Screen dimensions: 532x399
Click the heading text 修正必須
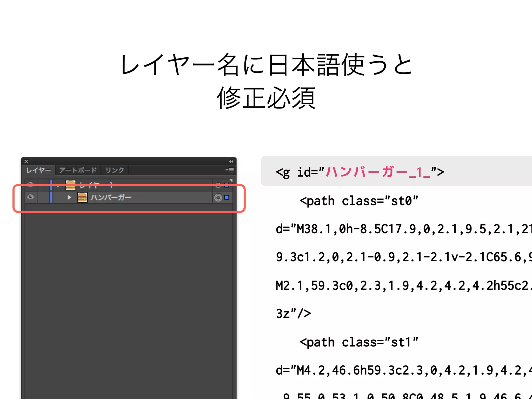pos(266,98)
